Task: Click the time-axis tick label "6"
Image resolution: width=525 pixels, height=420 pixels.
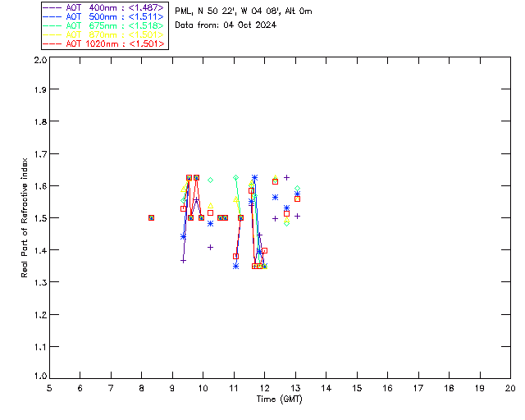Action: tap(80, 388)
